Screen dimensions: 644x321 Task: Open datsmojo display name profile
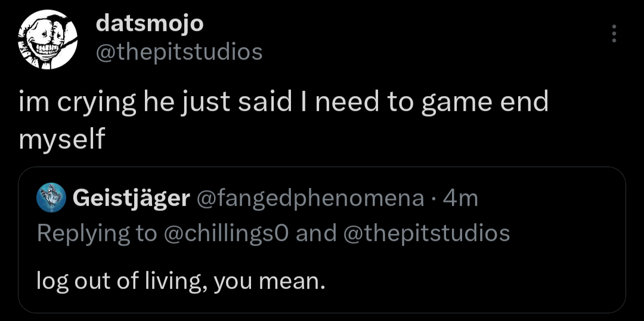click(150, 24)
